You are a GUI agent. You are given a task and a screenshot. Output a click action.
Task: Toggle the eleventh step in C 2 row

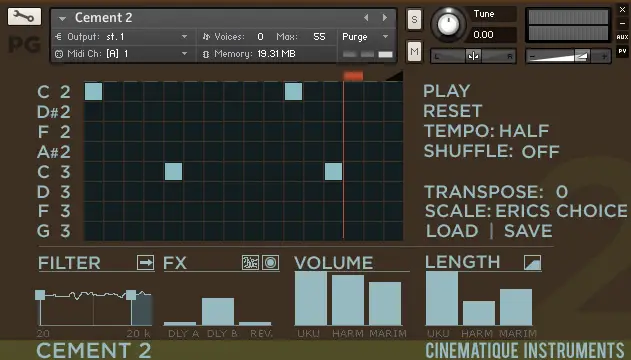[x=293, y=91]
